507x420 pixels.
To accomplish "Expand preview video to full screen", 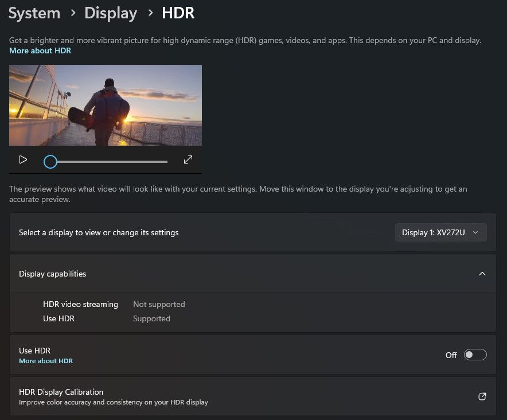I will tap(188, 160).
